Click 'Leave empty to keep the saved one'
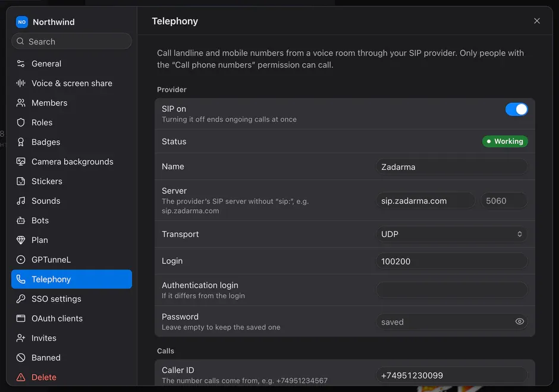The width and height of the screenshot is (559, 392). (x=221, y=327)
